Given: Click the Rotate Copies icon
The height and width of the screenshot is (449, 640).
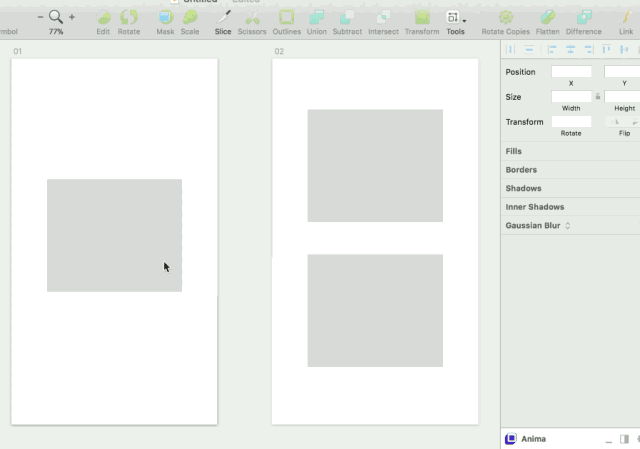Looking at the screenshot, I should 506,18.
